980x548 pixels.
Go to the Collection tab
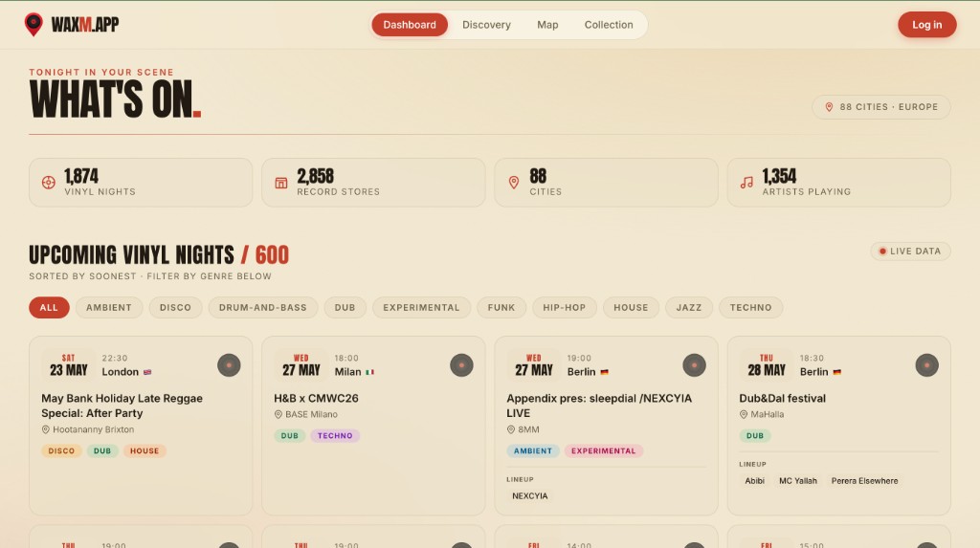coord(609,25)
